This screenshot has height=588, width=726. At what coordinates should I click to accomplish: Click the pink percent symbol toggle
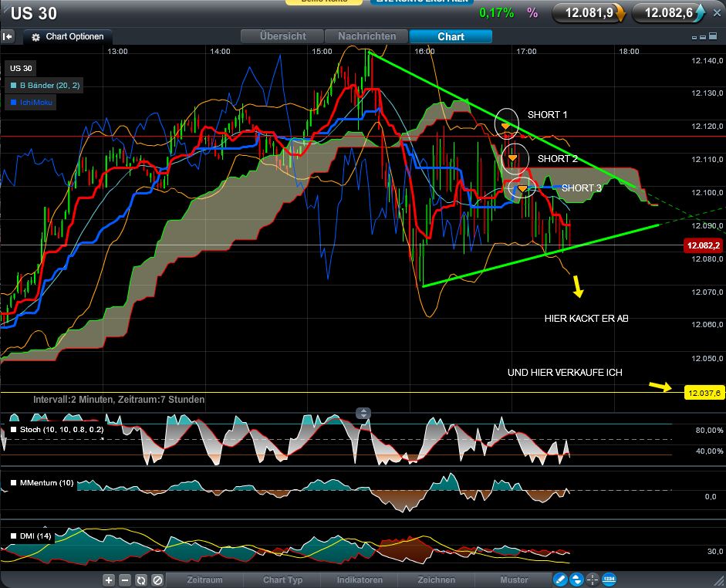[532, 13]
